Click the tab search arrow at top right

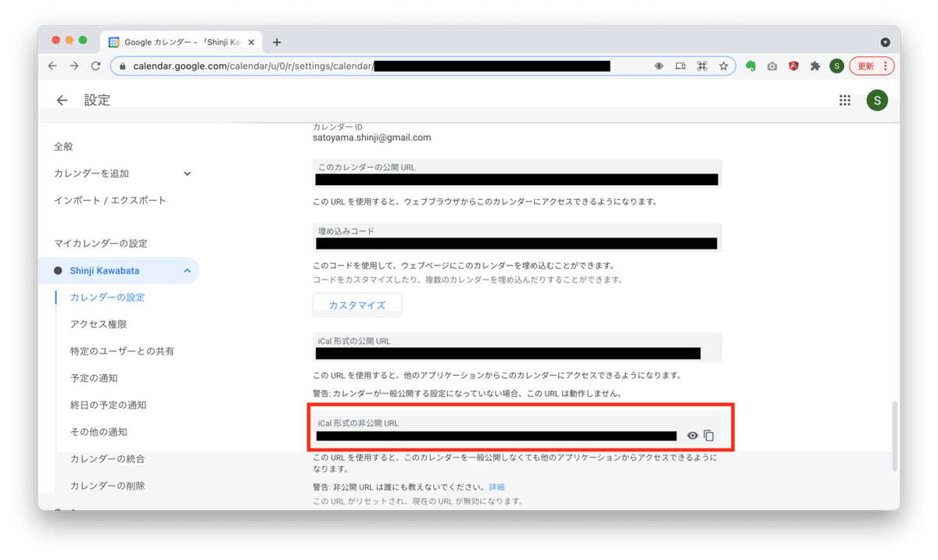click(x=885, y=42)
